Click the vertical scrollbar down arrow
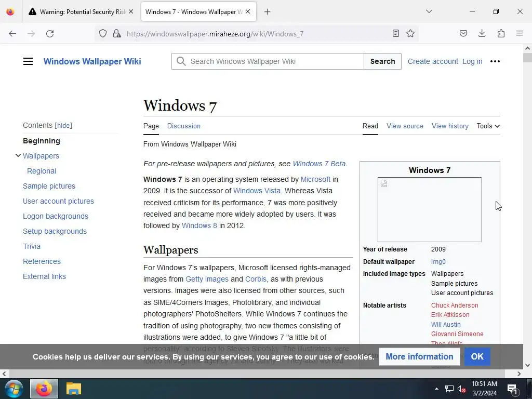The image size is (532, 399). coord(527,365)
